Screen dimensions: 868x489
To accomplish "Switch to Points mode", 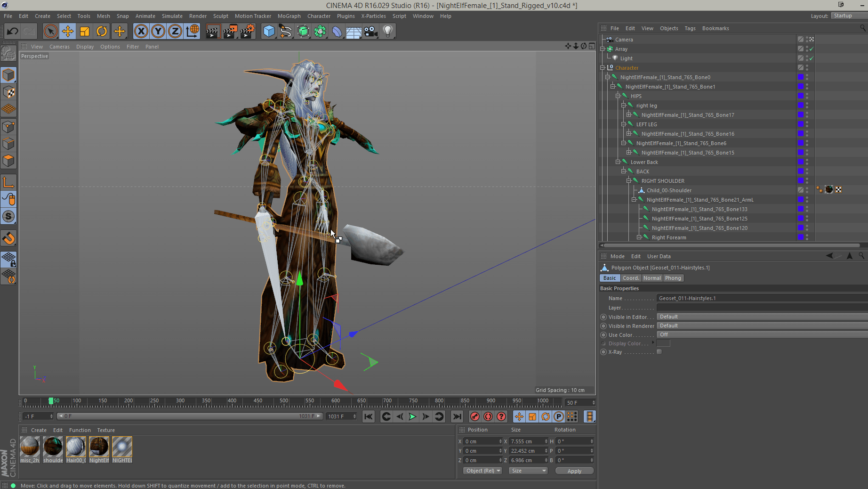I will (x=8, y=127).
